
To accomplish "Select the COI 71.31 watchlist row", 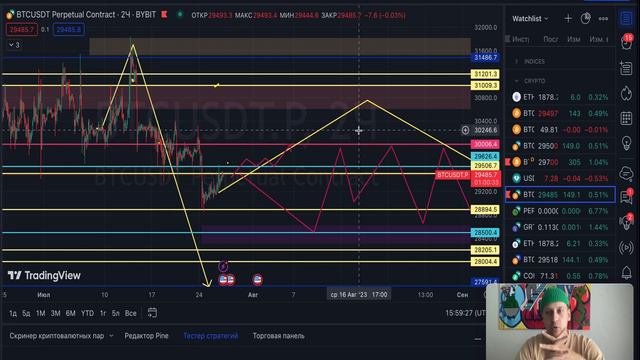I will pyautogui.click(x=560, y=276).
